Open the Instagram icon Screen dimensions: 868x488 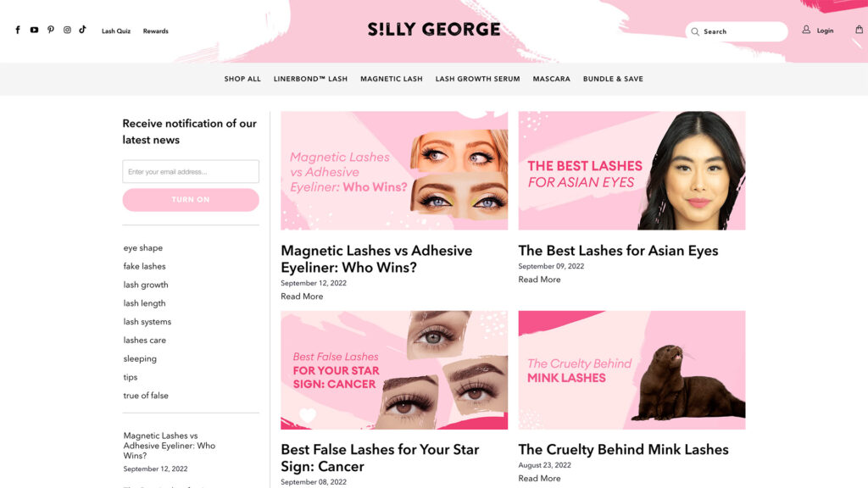(67, 30)
